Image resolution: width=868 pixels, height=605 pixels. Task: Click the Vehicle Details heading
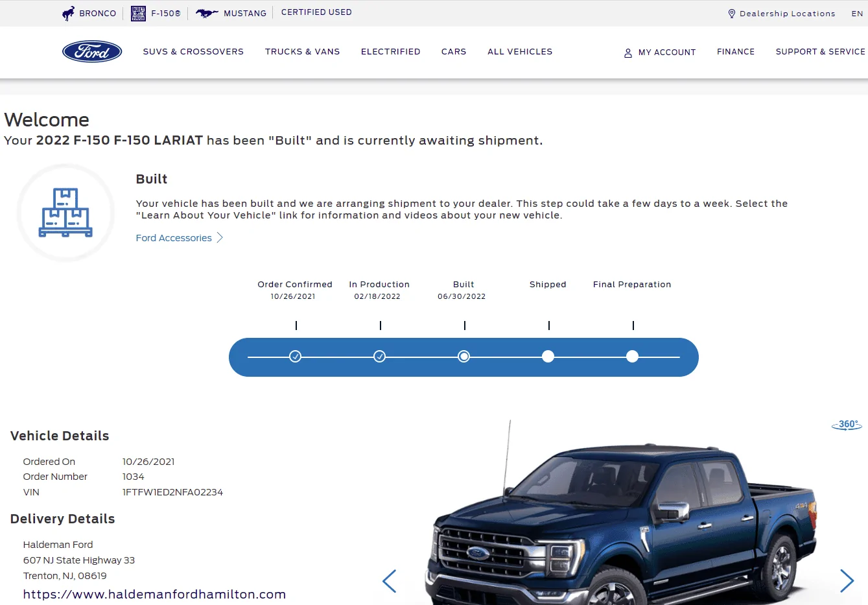(x=60, y=436)
